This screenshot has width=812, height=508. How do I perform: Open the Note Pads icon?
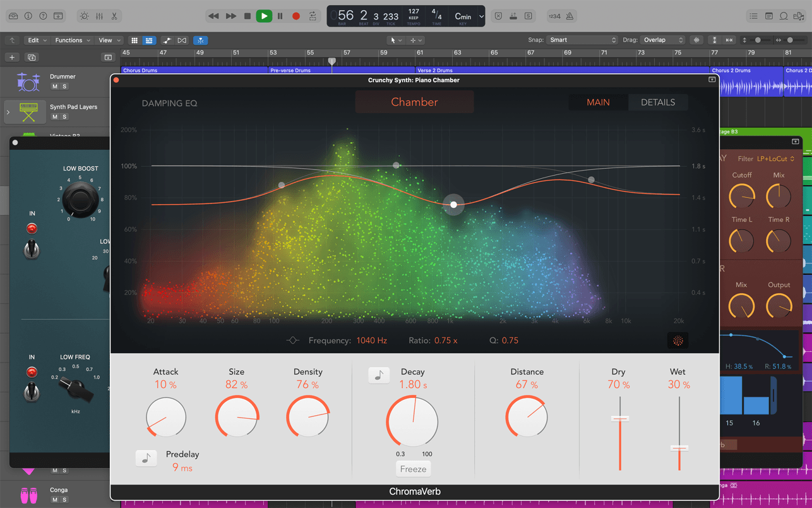(x=768, y=16)
